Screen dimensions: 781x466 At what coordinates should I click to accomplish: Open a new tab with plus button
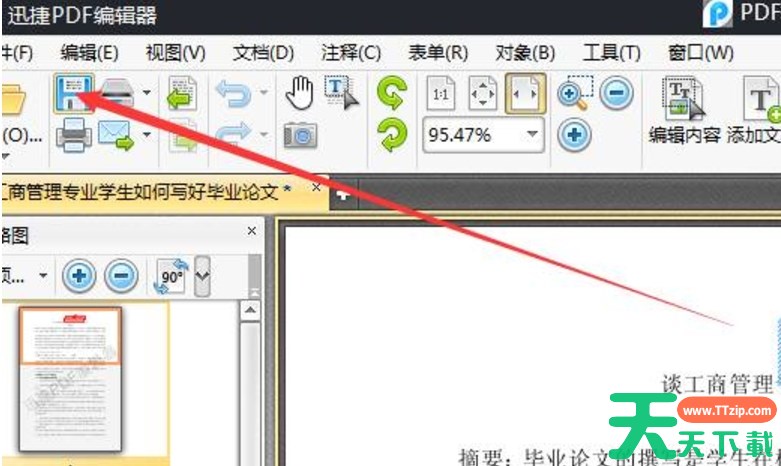coord(343,195)
